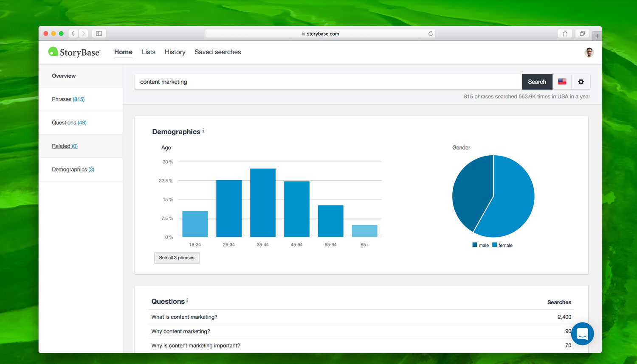Image resolution: width=637 pixels, height=364 pixels.
Task: Click the content marketing search field
Action: coord(297,81)
